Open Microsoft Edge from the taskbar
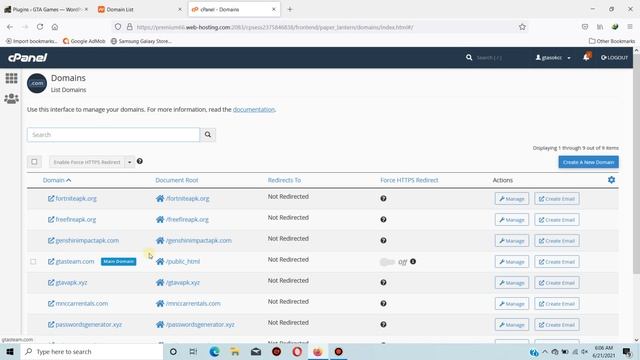Viewport: 640px width, 360px height. (x=214, y=351)
